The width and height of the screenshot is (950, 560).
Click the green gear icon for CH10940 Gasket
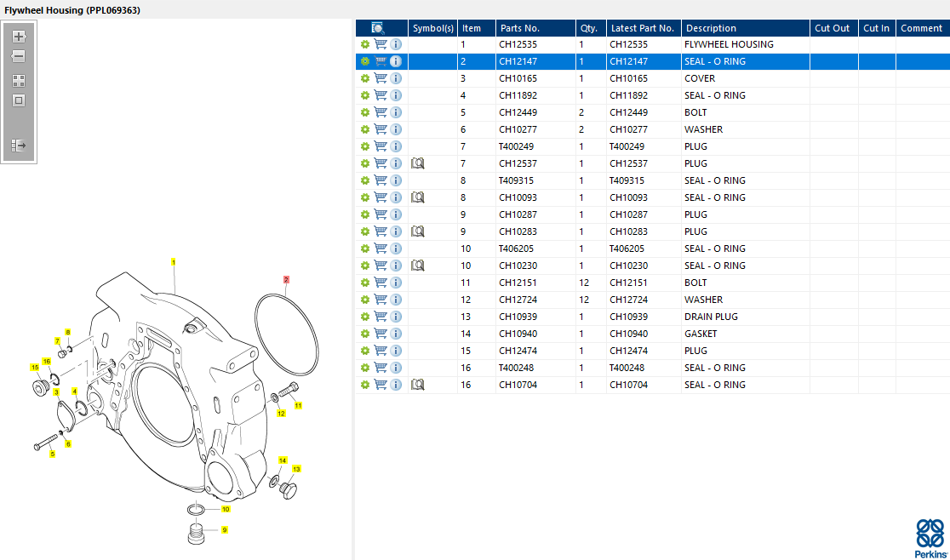tap(364, 334)
